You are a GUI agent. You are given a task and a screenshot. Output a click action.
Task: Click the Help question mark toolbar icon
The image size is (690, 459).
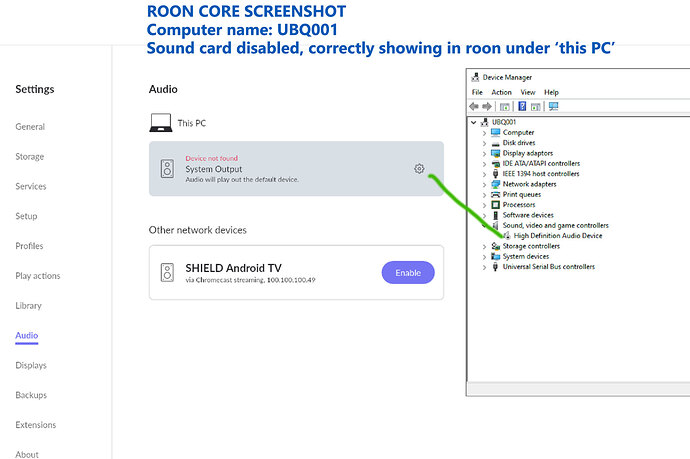coord(522,106)
